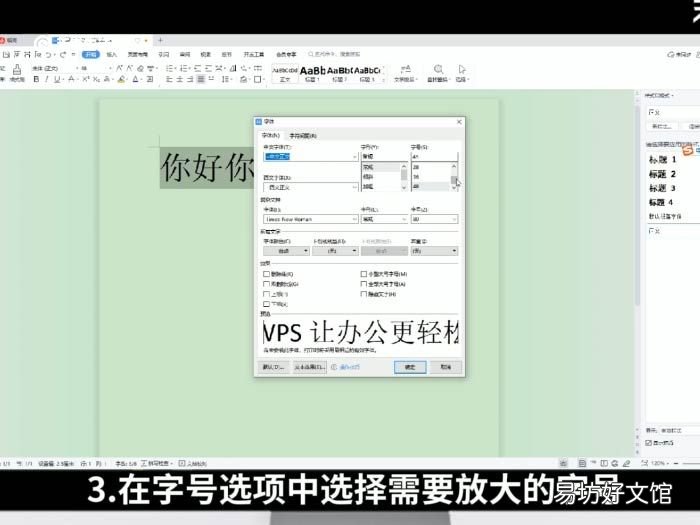Align paragraph left in the ribbon
Screen dimensions: 700x525
point(169,79)
